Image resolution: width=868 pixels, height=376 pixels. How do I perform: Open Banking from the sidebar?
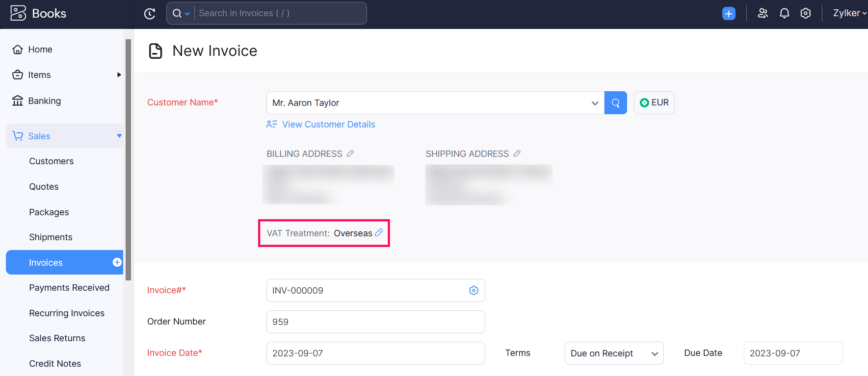(44, 101)
